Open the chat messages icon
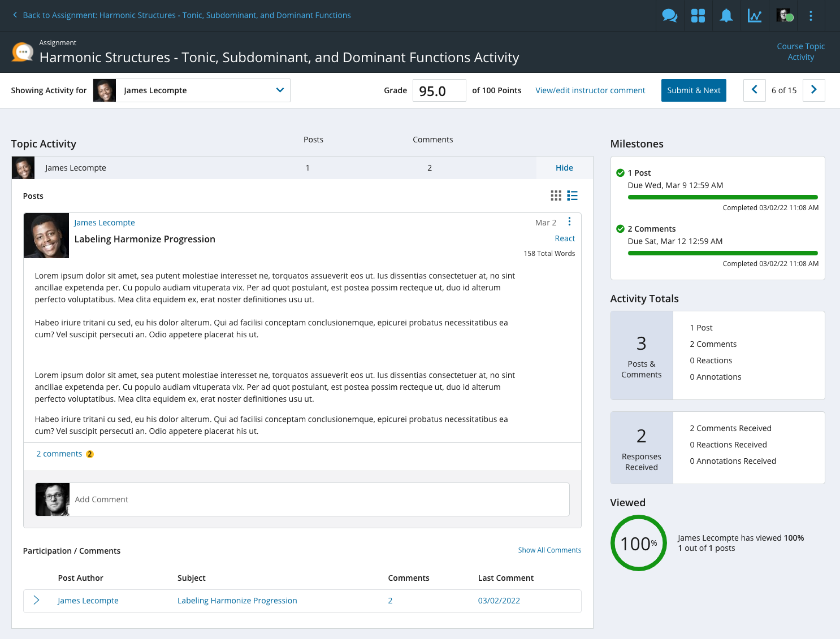The height and width of the screenshot is (639, 840). (669, 16)
